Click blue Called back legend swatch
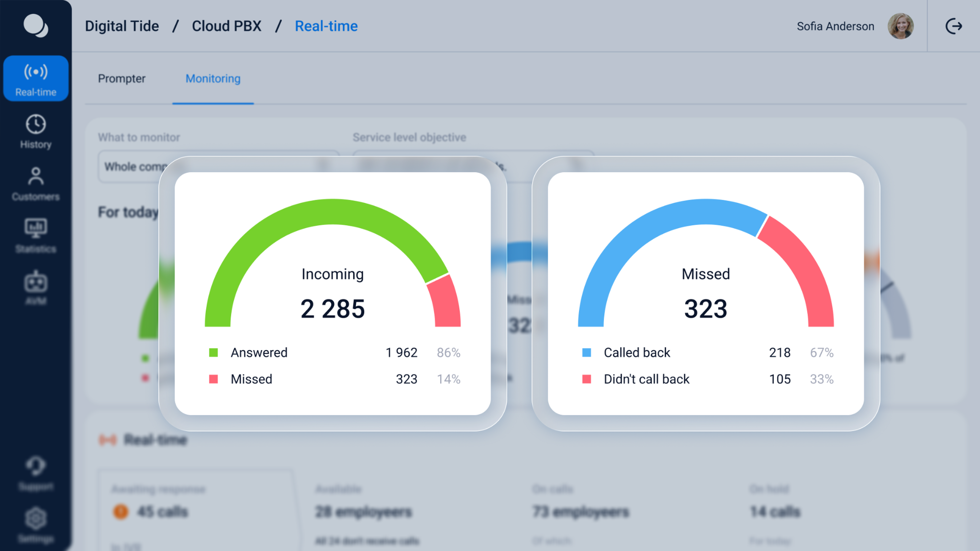Image resolution: width=980 pixels, height=551 pixels. 587,353
